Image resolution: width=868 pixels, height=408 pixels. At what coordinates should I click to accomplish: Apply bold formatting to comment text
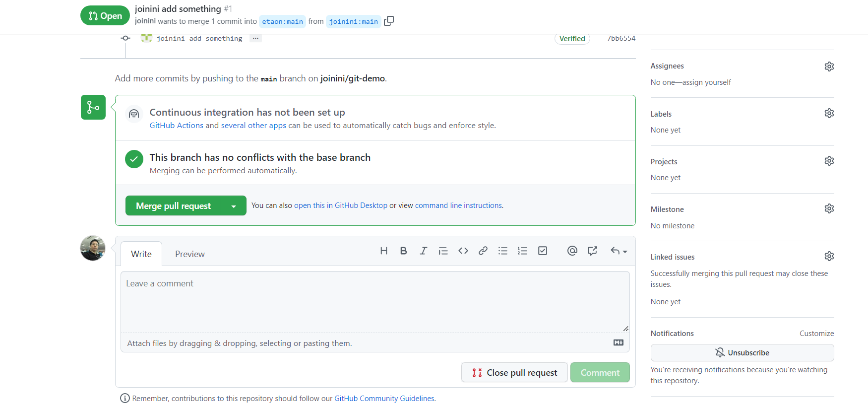tap(404, 251)
